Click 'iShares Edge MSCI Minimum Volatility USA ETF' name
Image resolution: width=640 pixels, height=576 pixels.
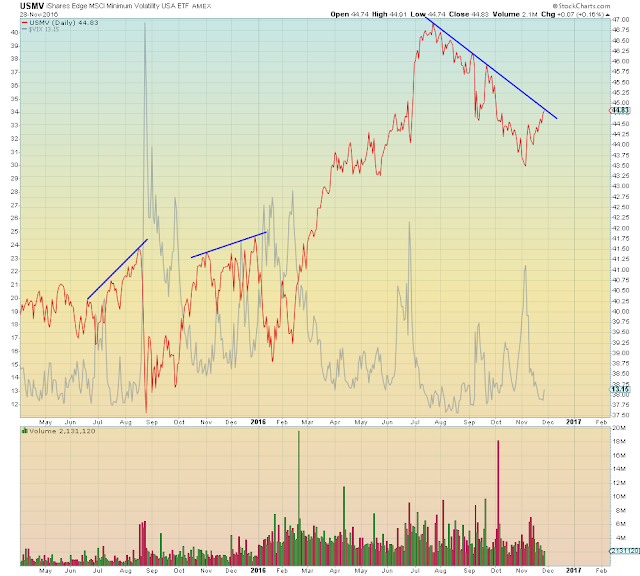tap(118, 6)
